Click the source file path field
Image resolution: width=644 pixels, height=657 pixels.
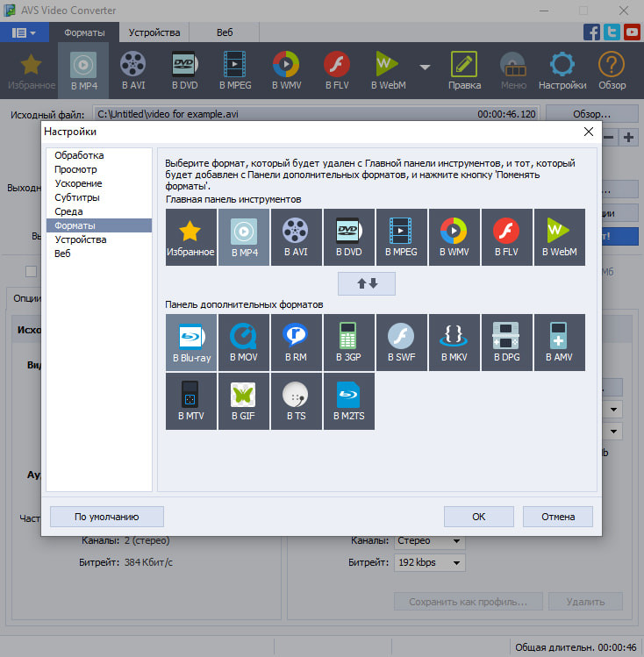(x=317, y=113)
